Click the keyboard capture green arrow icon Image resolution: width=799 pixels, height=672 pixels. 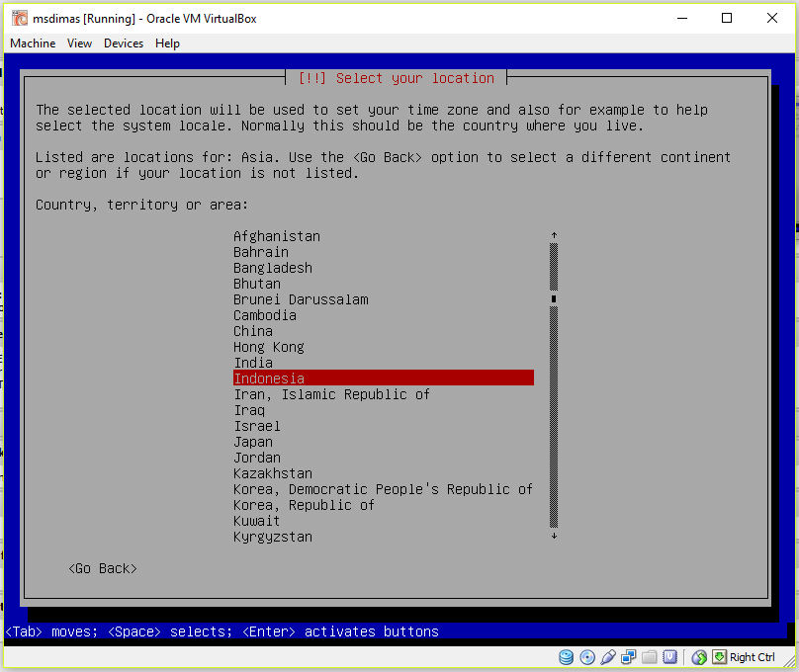coord(720,657)
